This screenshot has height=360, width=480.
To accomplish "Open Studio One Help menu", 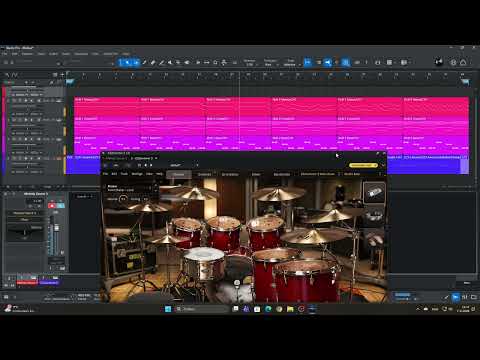I will (x=126, y=54).
